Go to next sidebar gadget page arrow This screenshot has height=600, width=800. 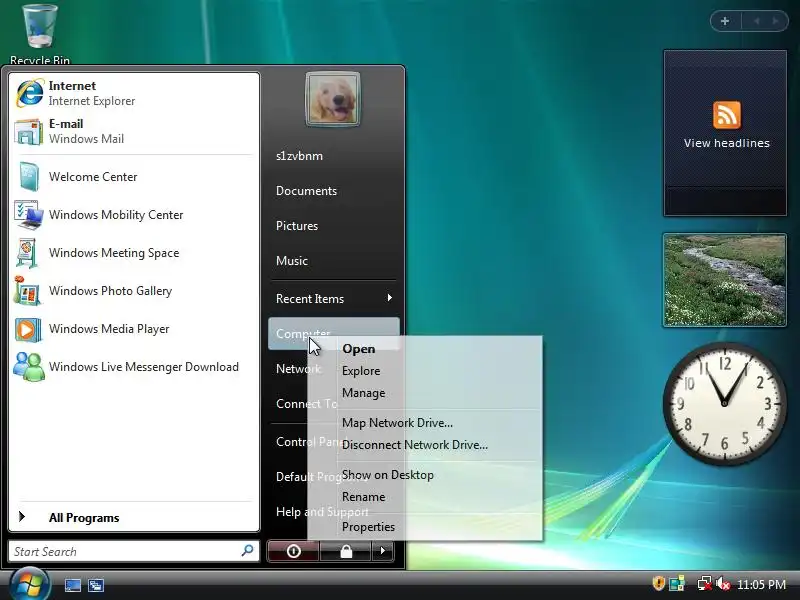pos(775,21)
